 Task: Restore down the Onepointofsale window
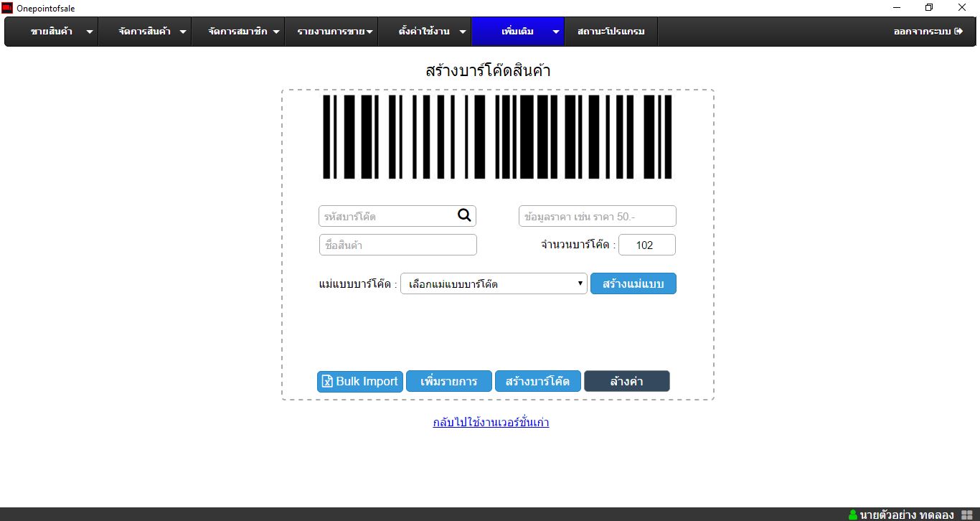(929, 8)
